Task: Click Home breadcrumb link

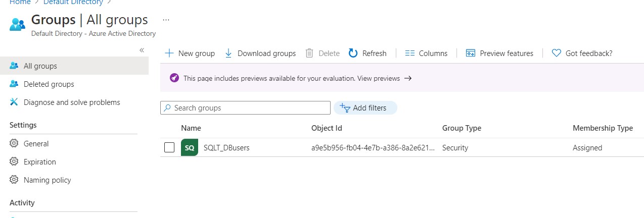Action: [20, 3]
